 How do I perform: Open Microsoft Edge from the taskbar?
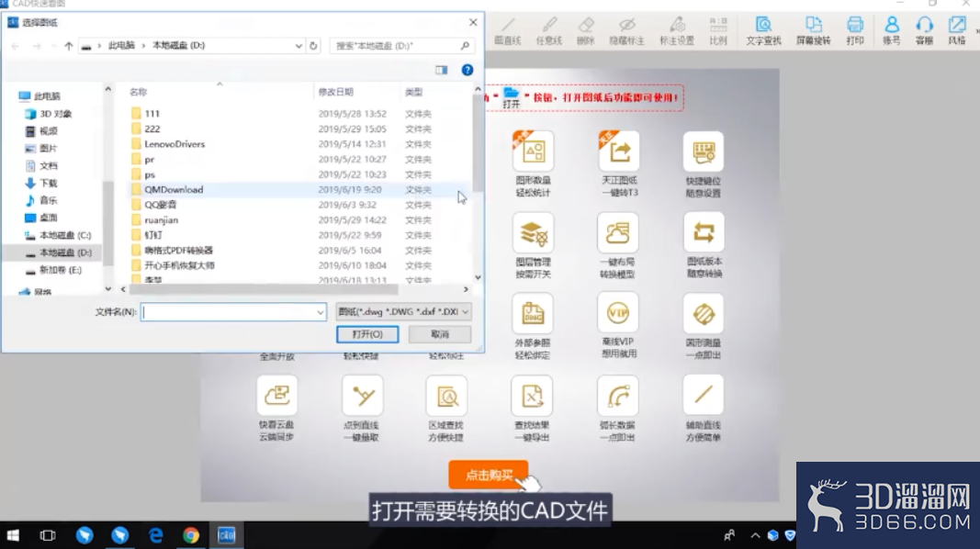[155, 535]
